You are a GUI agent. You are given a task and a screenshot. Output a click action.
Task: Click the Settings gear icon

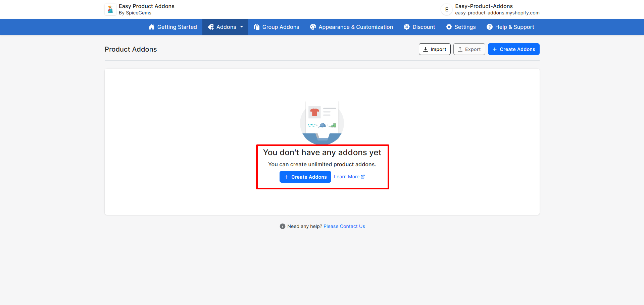click(449, 27)
